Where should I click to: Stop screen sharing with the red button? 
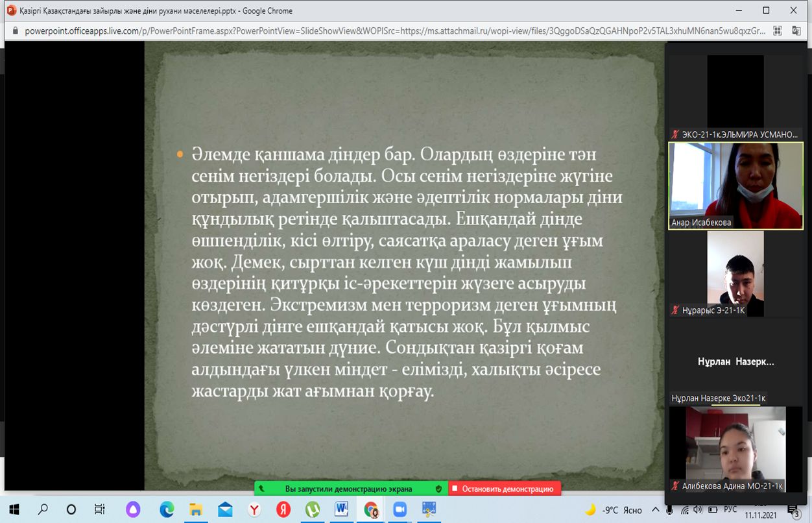point(505,489)
